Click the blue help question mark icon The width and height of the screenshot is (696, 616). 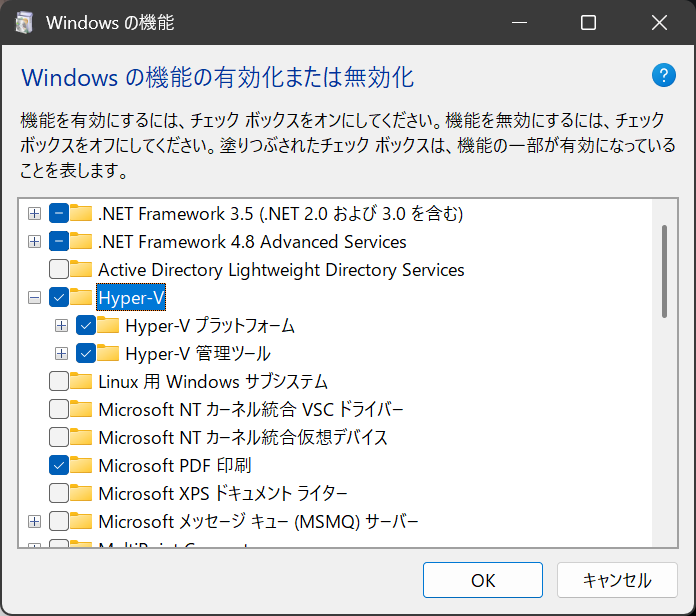pyautogui.click(x=663, y=76)
